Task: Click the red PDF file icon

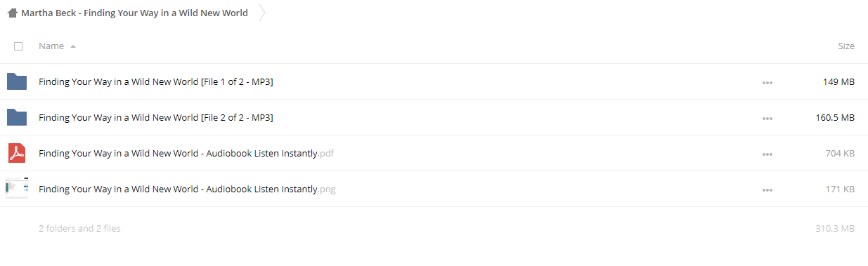Action: point(17,153)
